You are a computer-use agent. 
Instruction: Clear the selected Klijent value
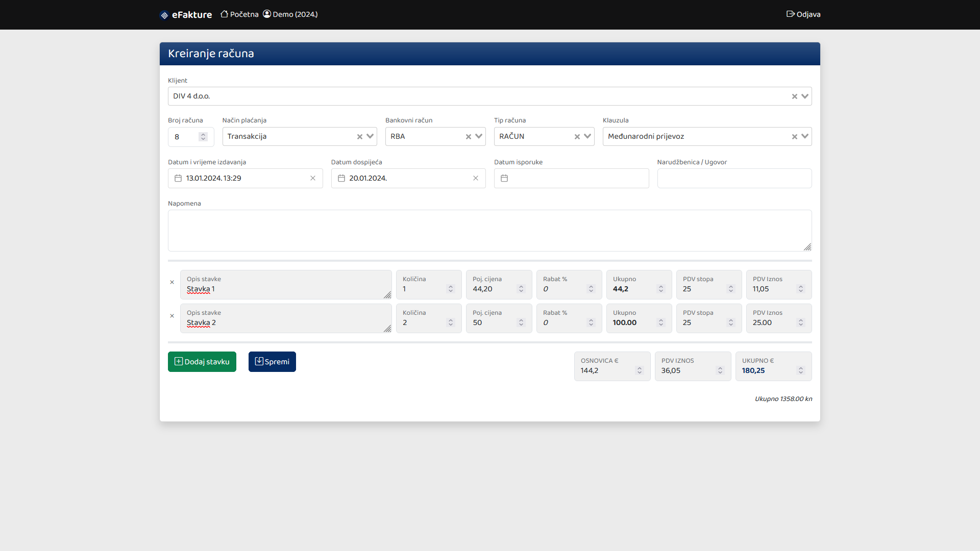pos(794,96)
